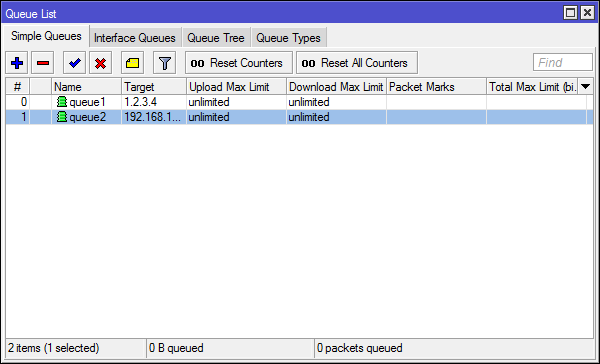This screenshot has width=600, height=364.
Task: Add a new simple queue with the plus icon
Action: pos(17,63)
